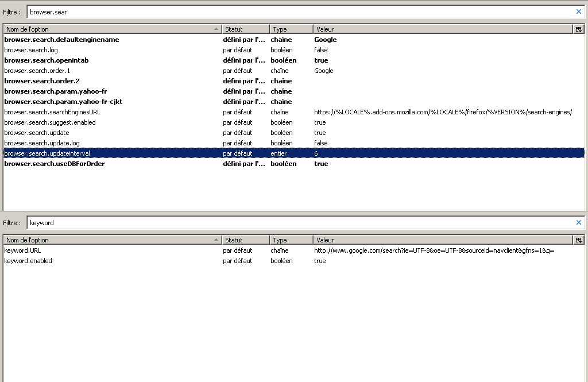Select the browser.search.param.yahoo-fr-cjkt row

294,102
